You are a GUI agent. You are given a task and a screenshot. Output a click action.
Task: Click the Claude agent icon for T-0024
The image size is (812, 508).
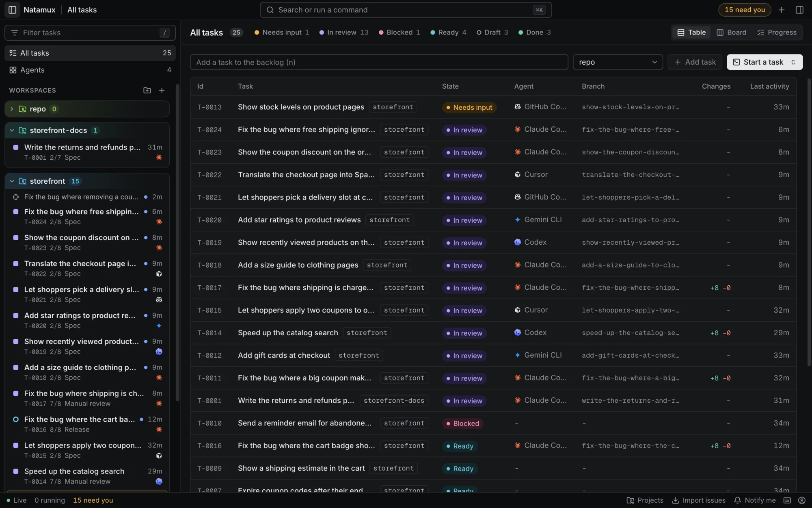[x=517, y=130]
